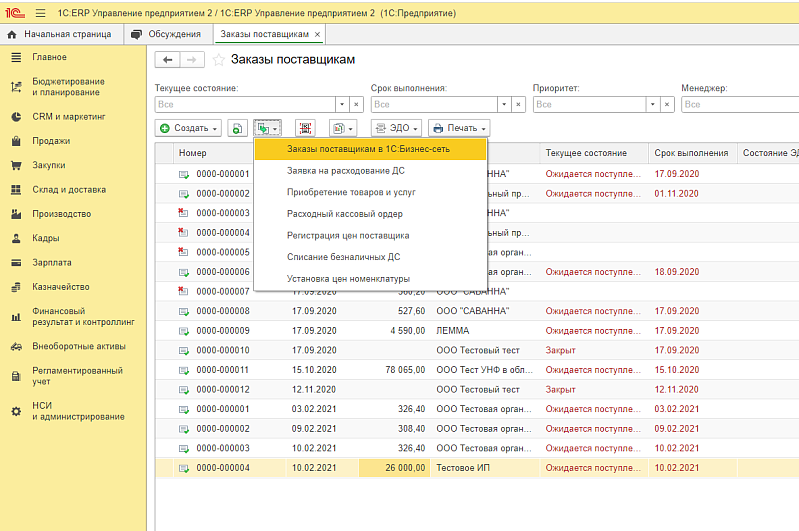Open the ЭДО dropdown menu
Screen dimensions: 799x531
[396, 128]
